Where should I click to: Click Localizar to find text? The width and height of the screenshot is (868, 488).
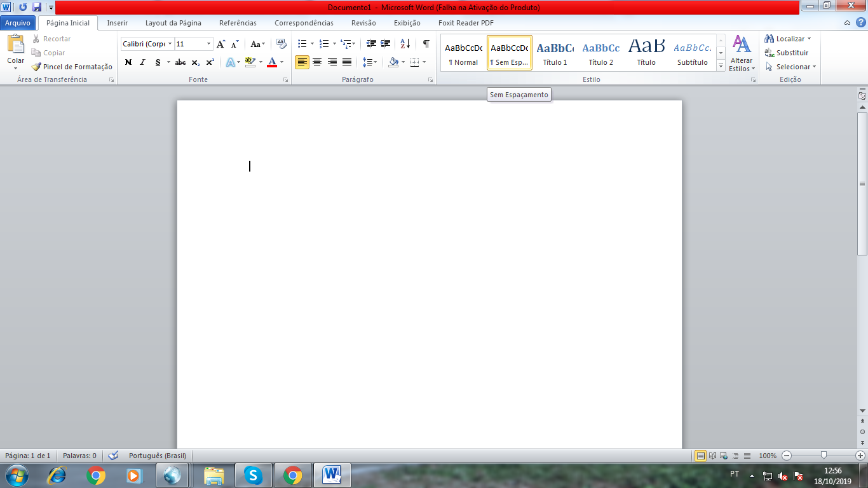click(x=788, y=39)
